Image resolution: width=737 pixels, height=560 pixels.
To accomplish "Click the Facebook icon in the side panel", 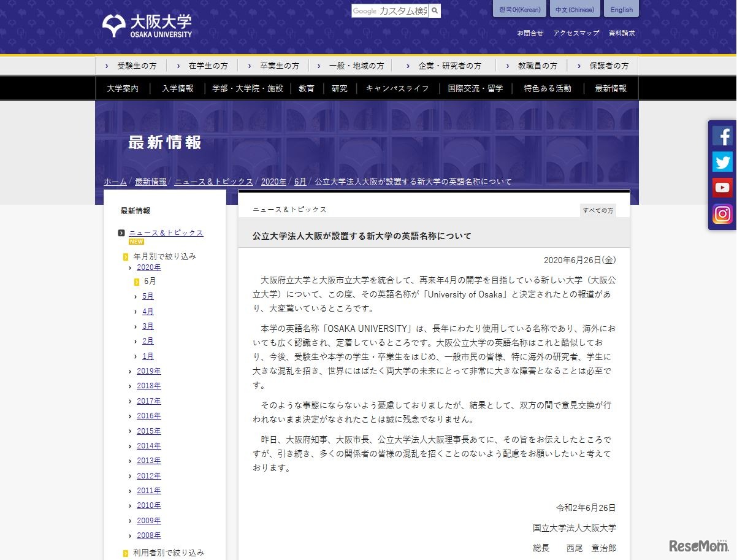I will point(722,136).
